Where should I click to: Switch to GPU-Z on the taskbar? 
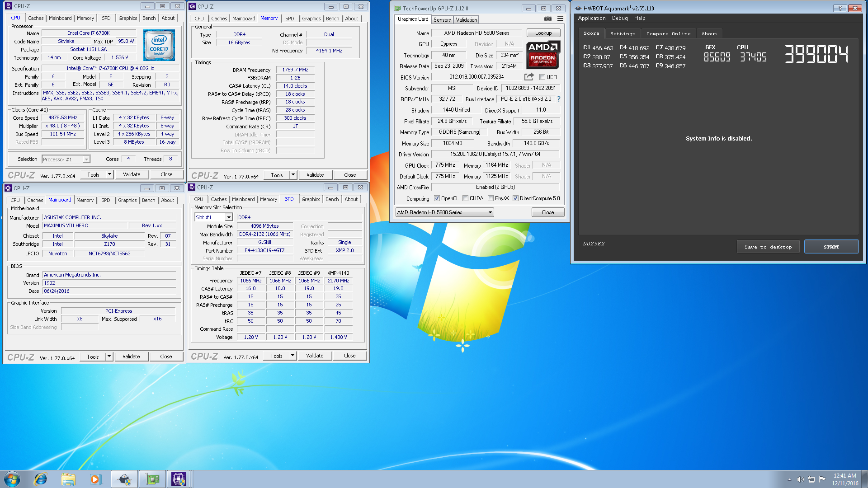tap(152, 479)
